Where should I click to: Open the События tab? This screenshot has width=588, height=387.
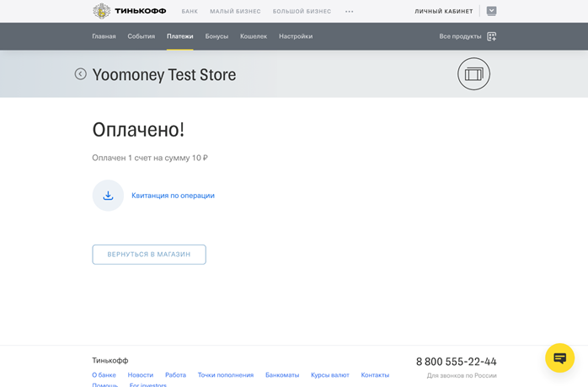coord(141,36)
